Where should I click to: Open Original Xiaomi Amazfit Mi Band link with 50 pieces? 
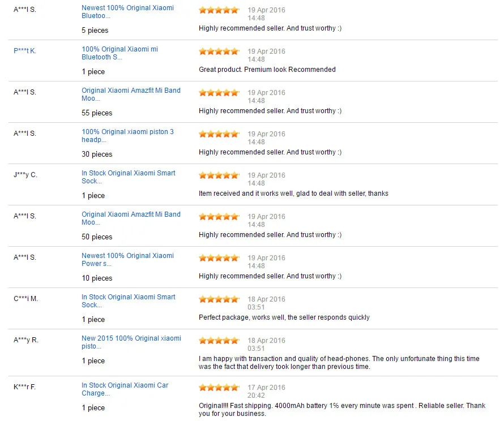point(131,218)
